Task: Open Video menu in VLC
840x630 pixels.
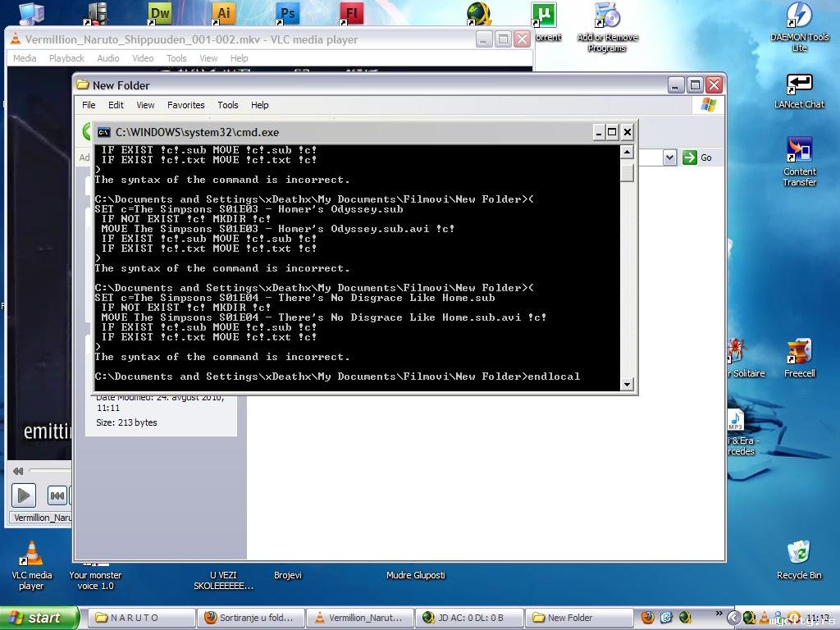Action: [143, 58]
